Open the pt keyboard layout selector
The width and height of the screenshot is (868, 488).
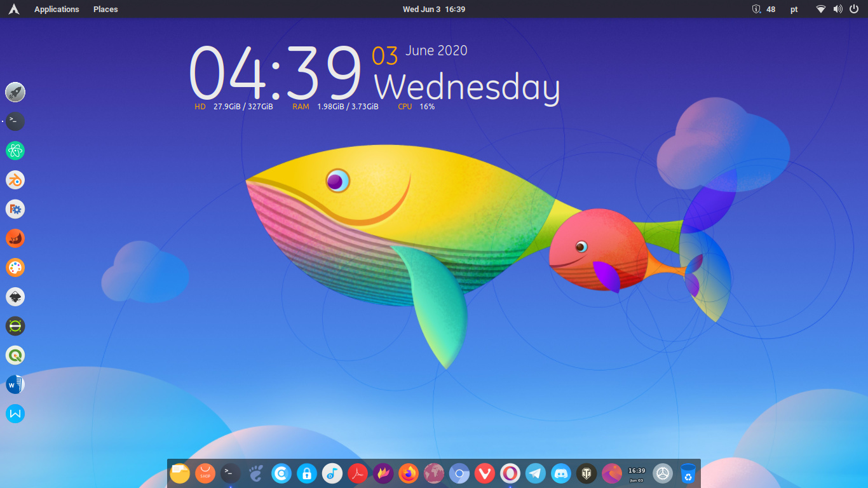794,9
